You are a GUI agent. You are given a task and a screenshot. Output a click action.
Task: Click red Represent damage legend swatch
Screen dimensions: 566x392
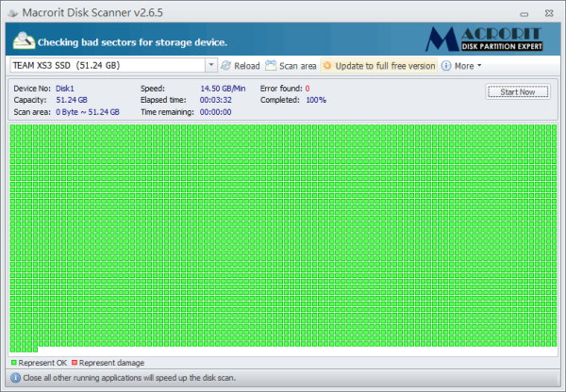pyautogui.click(x=75, y=363)
